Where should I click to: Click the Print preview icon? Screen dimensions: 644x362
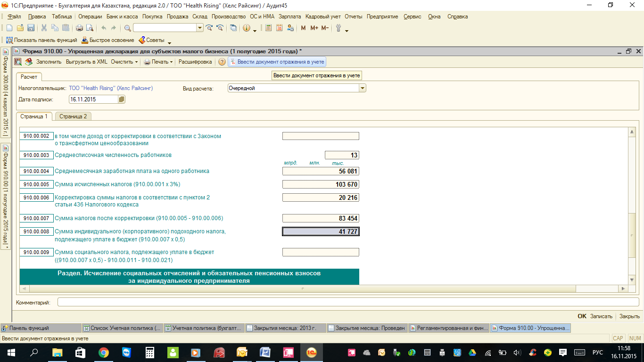click(90, 28)
